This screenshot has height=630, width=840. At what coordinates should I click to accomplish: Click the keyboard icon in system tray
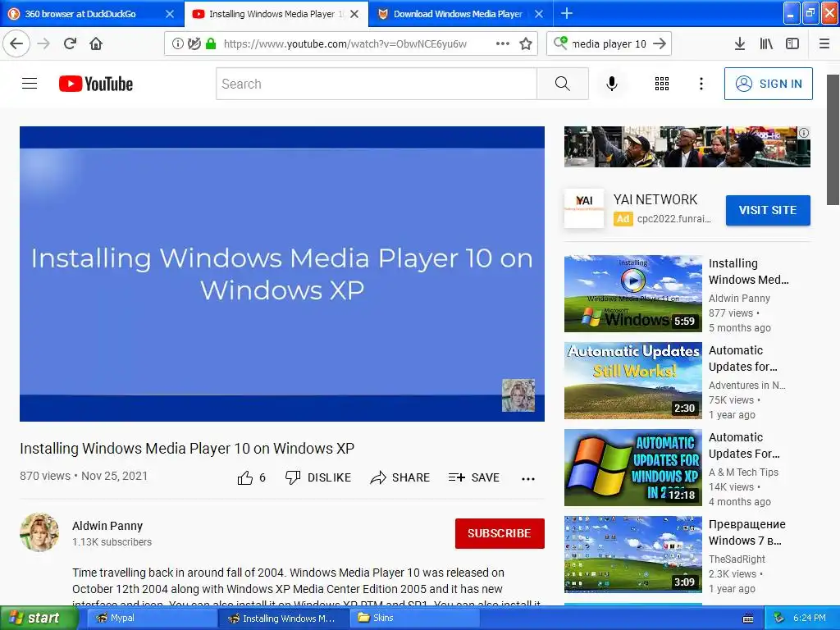pyautogui.click(x=748, y=619)
